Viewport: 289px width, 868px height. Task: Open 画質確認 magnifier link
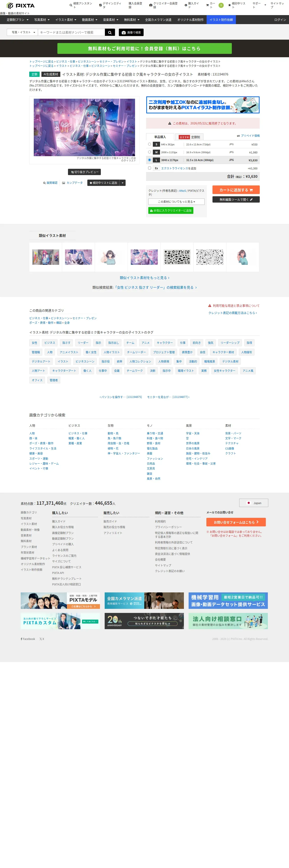(x=50, y=183)
